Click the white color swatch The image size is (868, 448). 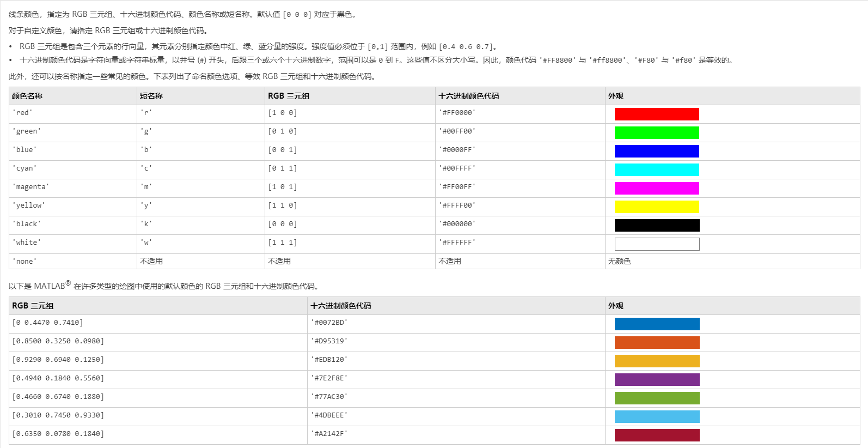pyautogui.click(x=657, y=244)
